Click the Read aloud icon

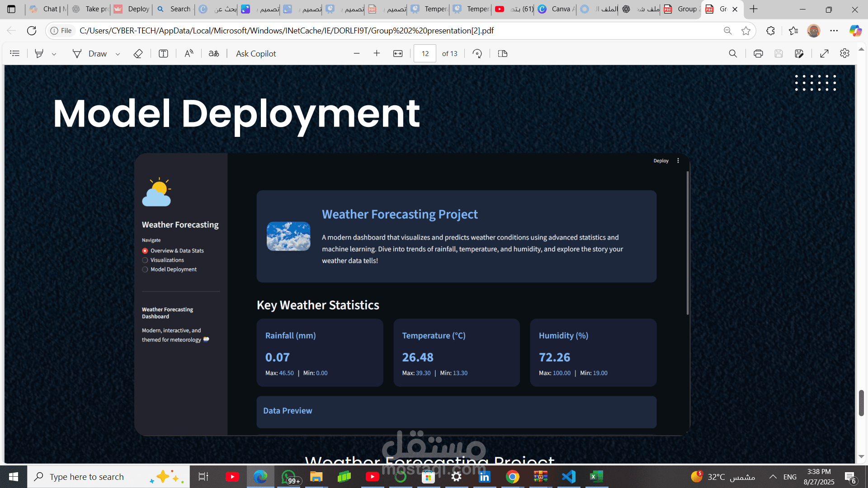(x=189, y=53)
